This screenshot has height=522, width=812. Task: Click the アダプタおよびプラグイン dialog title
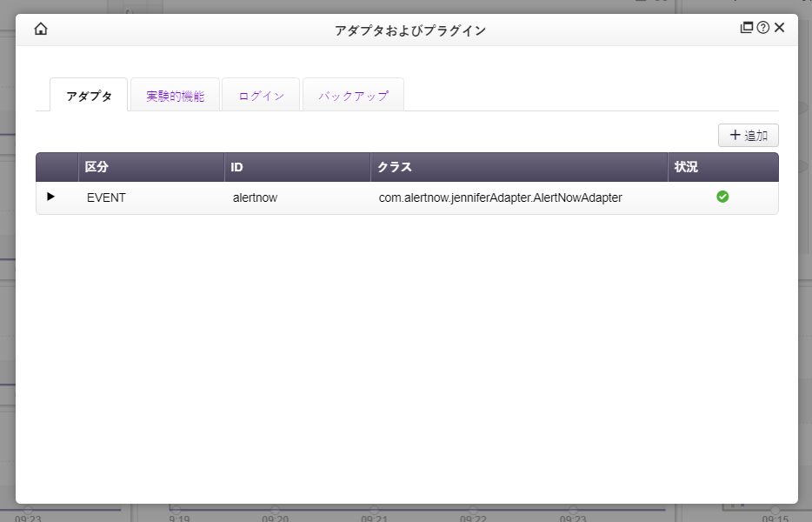click(409, 30)
